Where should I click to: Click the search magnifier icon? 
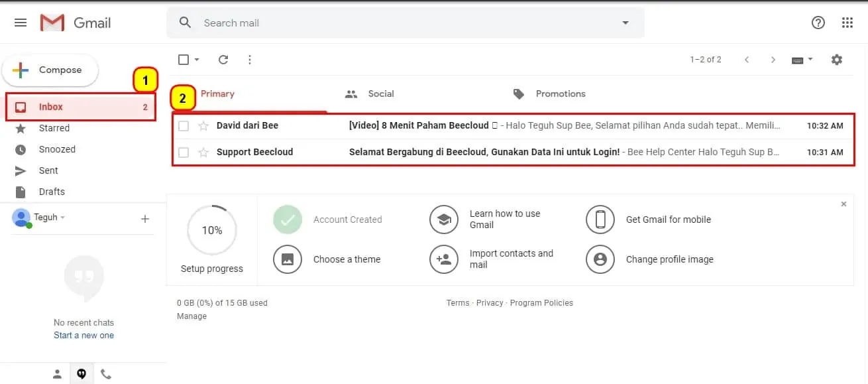point(186,23)
